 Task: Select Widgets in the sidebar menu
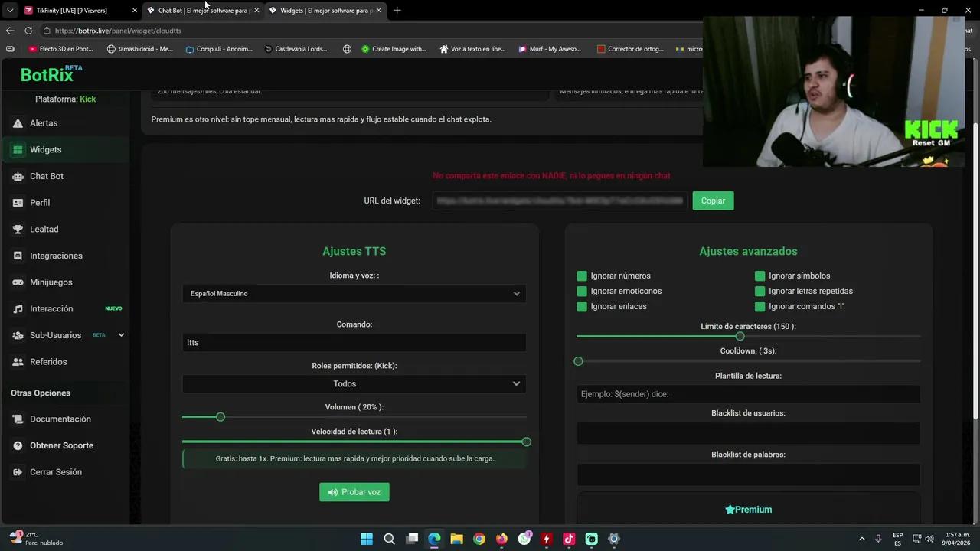point(45,150)
